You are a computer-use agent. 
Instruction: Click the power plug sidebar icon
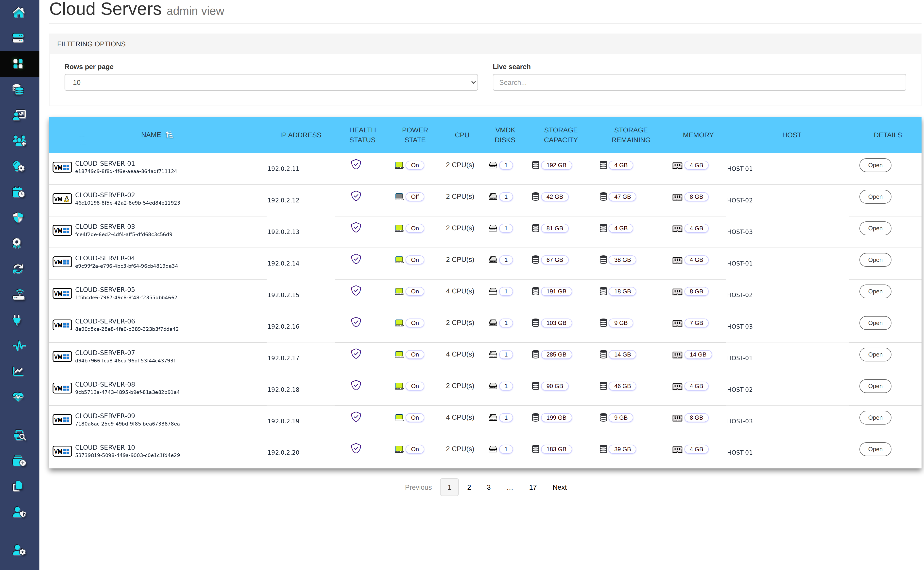coord(17,320)
